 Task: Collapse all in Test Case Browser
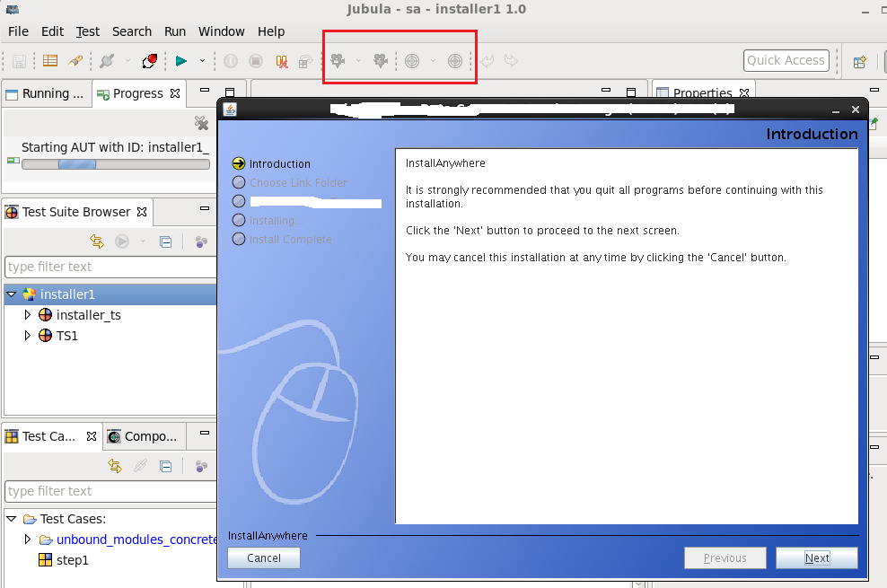(x=166, y=467)
